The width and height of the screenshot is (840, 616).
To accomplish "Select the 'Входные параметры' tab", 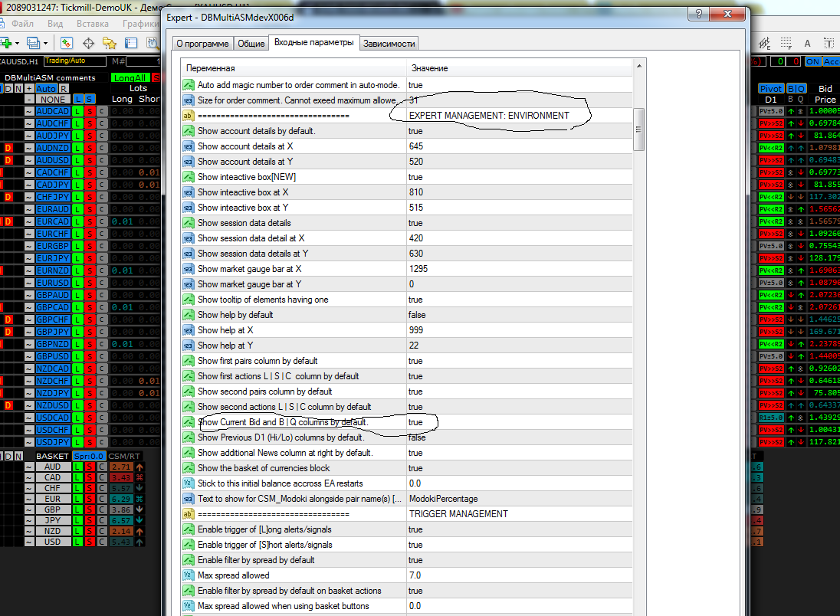I will pyautogui.click(x=314, y=42).
